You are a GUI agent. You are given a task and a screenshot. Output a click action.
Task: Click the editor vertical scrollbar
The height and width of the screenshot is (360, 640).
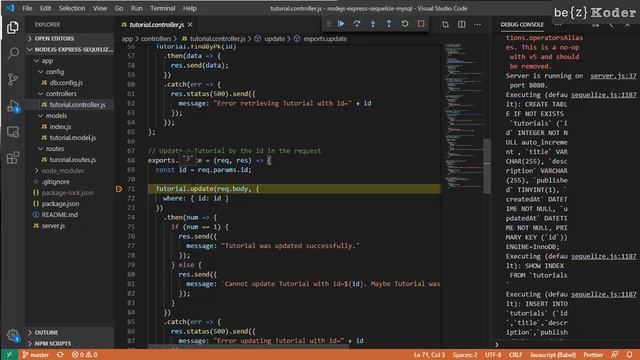point(487,167)
